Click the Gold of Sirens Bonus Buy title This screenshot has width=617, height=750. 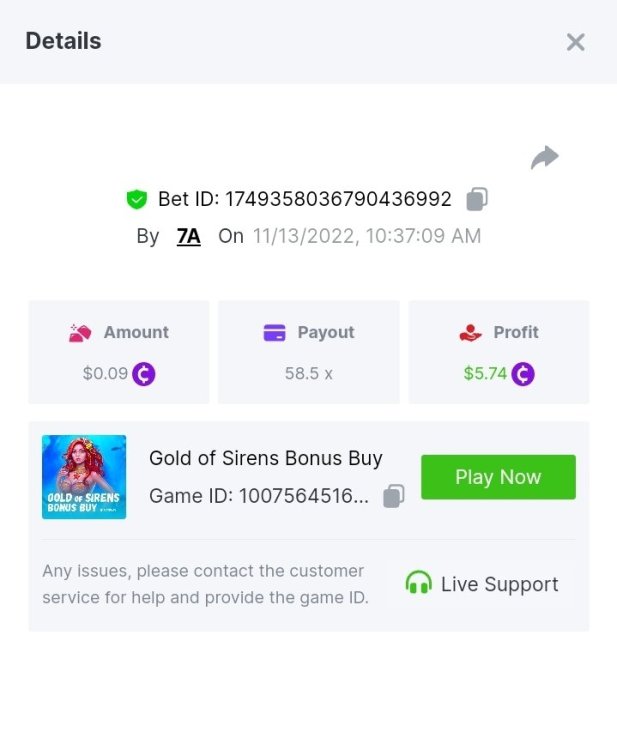266,459
